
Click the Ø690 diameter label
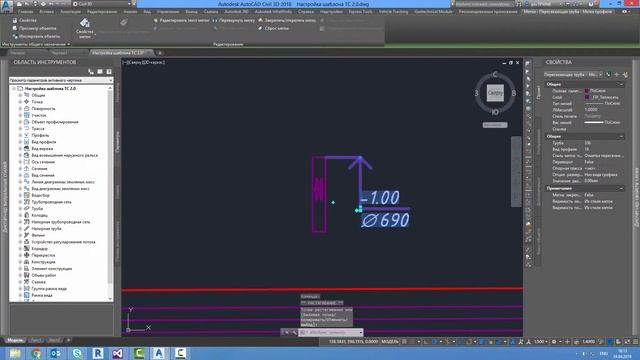click(x=385, y=220)
